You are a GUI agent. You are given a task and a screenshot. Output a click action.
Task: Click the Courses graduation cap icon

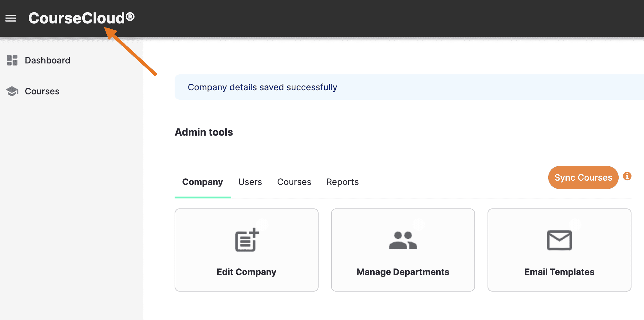pyautogui.click(x=12, y=91)
